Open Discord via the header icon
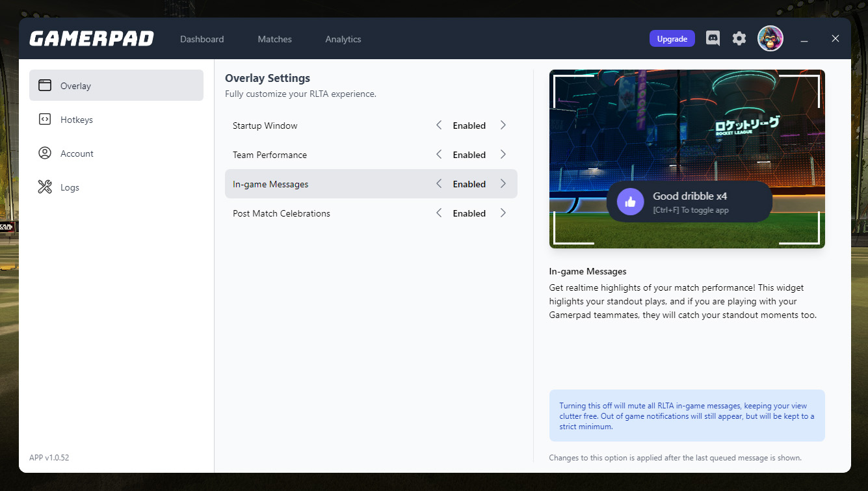 [713, 38]
